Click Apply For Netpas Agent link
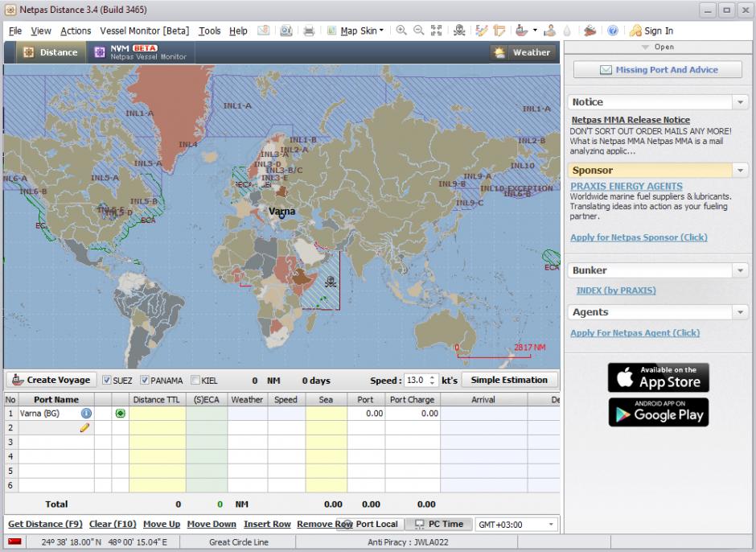This screenshot has height=552, width=756. click(635, 332)
